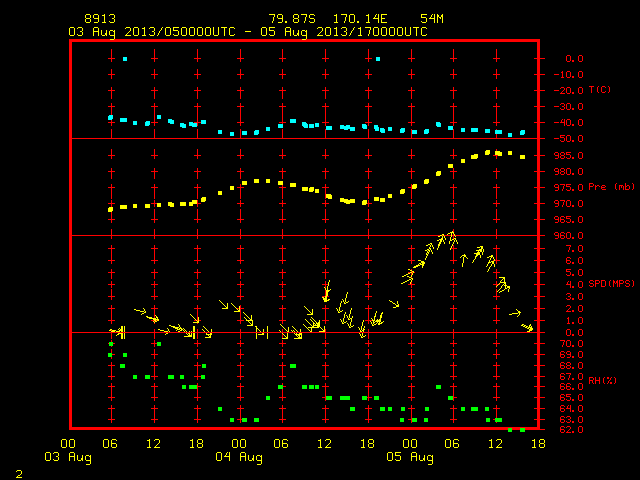Select the station ID 8913 text

pyautogui.click(x=100, y=19)
